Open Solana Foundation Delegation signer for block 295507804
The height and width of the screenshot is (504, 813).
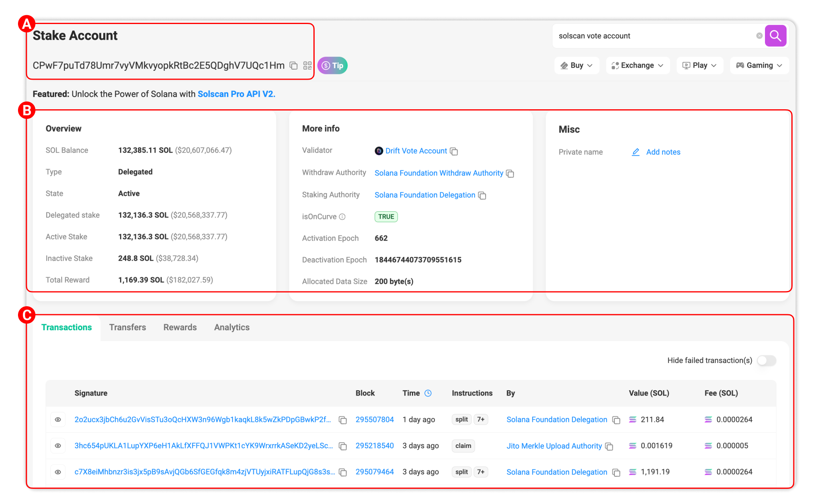557,420
